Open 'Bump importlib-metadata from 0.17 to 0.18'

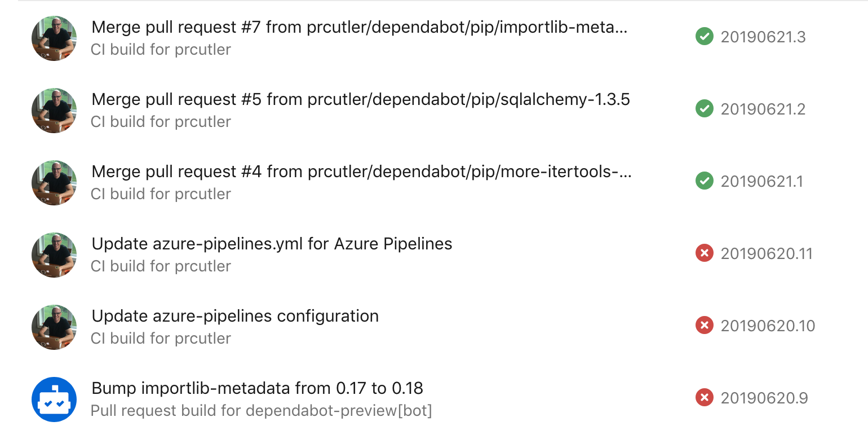pos(257,388)
